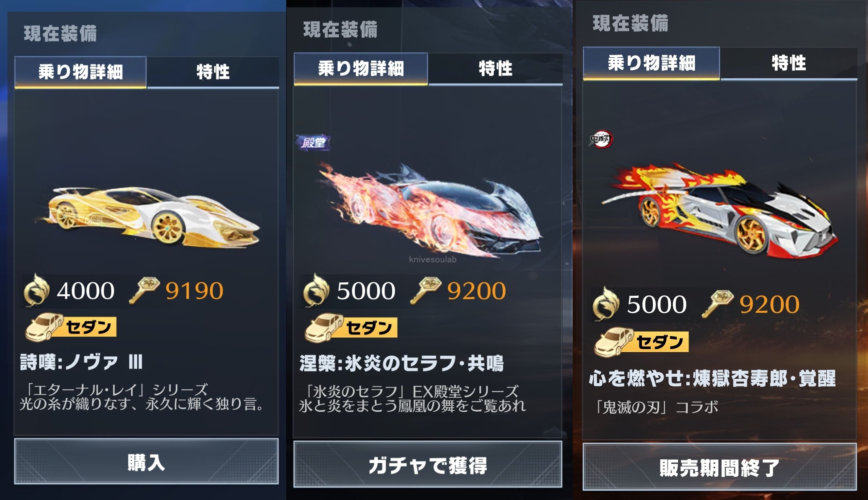Open 特性 tab in the flame phoenix panel
868x500 pixels.
(x=495, y=69)
